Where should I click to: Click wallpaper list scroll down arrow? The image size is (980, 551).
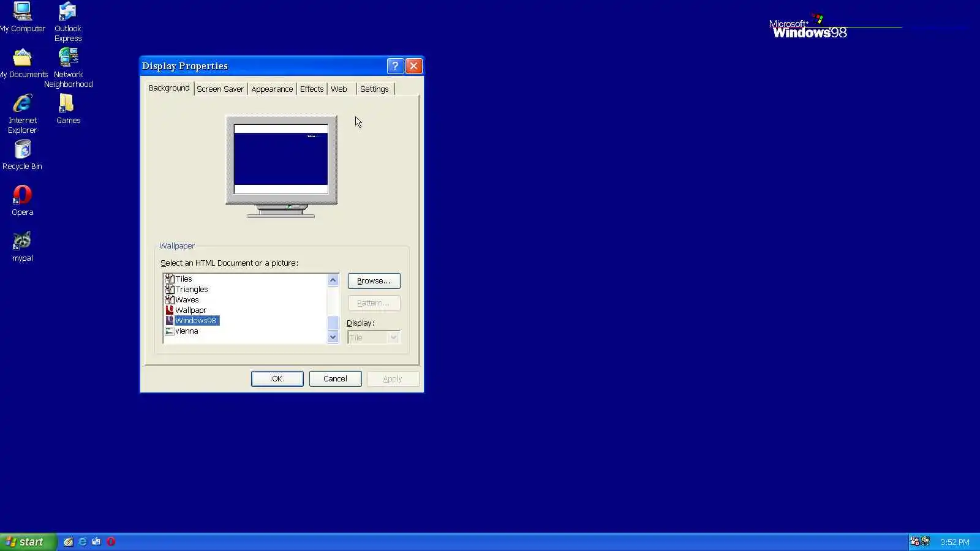click(x=333, y=337)
